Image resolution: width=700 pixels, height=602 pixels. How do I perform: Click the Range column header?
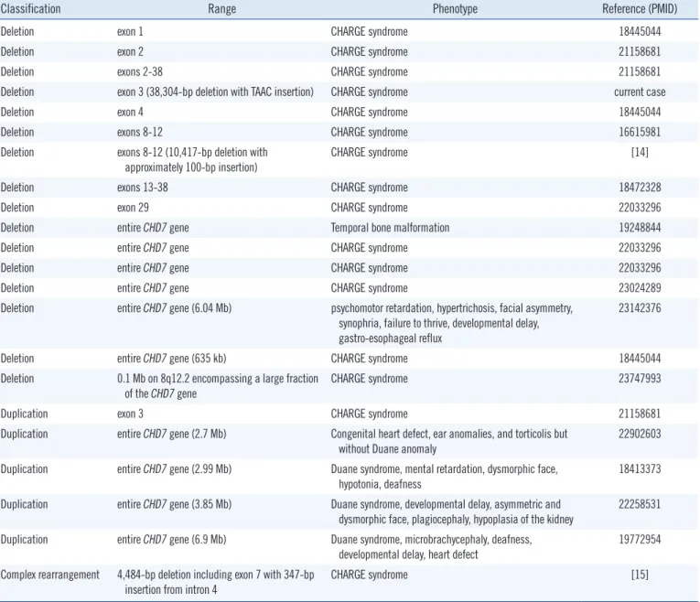(x=221, y=9)
